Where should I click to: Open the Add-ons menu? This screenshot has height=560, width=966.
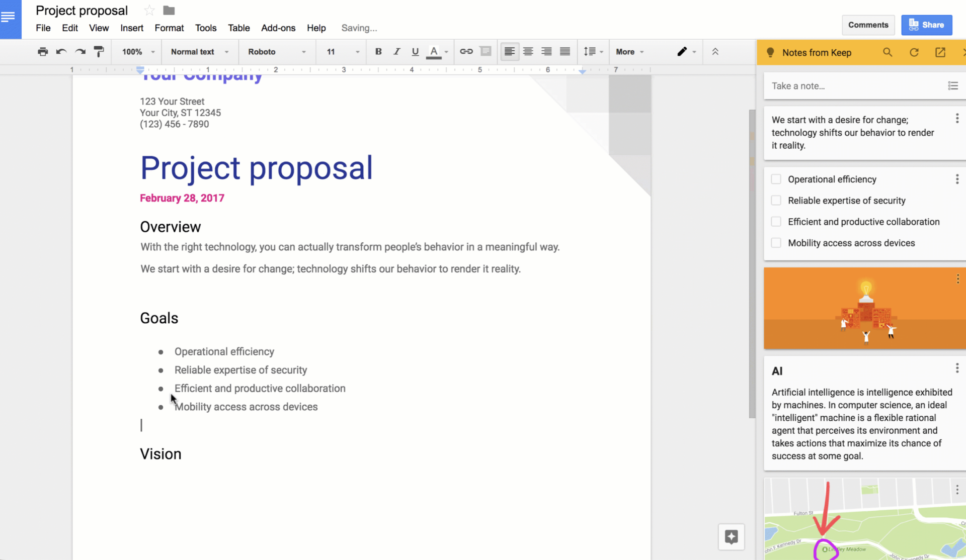278,28
